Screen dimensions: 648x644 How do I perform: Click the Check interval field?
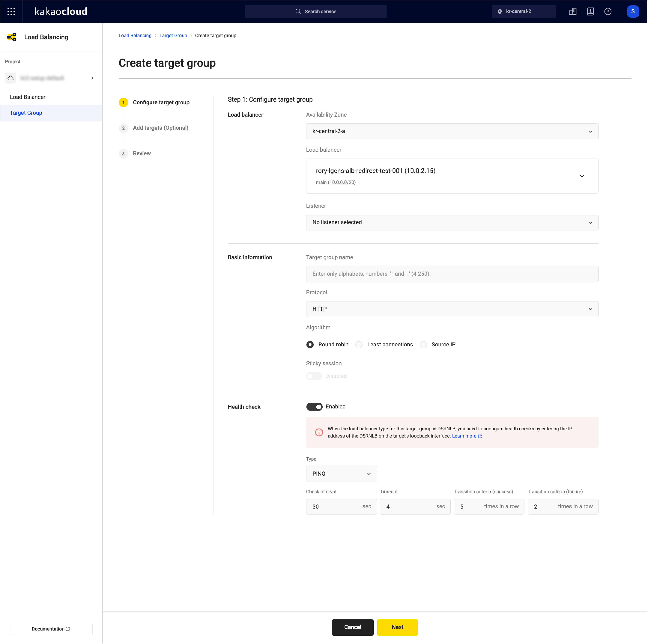point(341,507)
